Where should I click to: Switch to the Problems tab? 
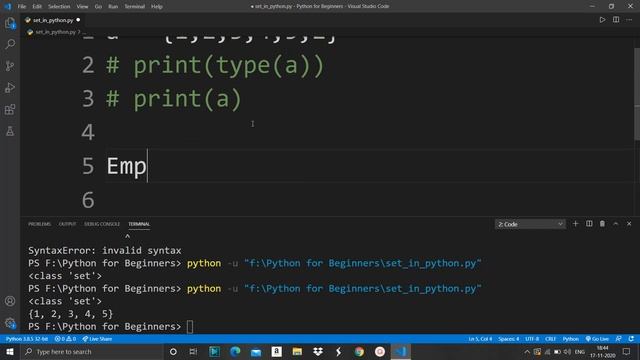coord(40,224)
